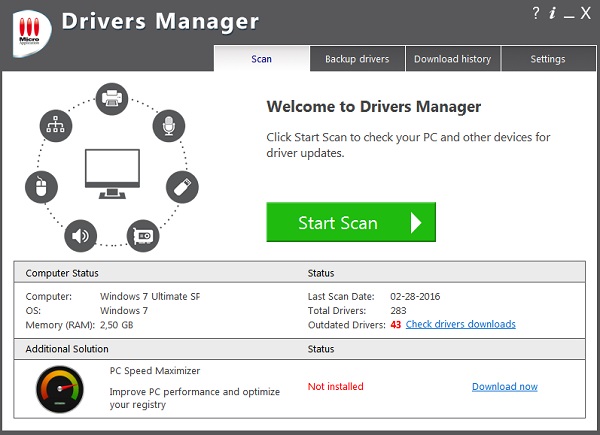Click the Windows 7 Ultimate SF computer value
Viewport: 600px width, 435px height.
(x=150, y=297)
